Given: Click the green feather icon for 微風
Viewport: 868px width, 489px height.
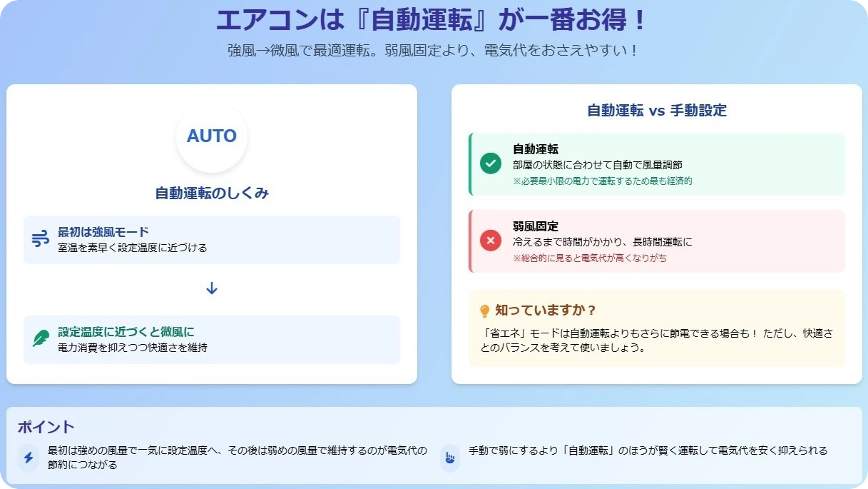Looking at the screenshot, I should pos(40,339).
